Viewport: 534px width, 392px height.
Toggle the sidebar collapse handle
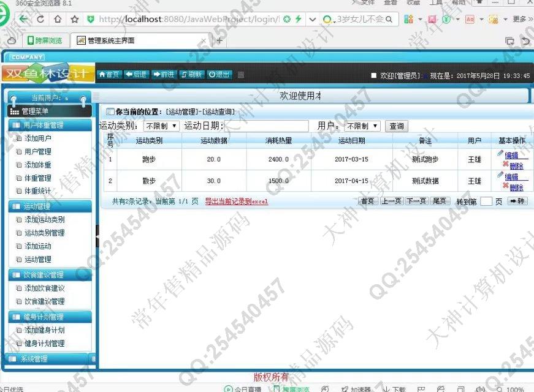(x=97, y=236)
